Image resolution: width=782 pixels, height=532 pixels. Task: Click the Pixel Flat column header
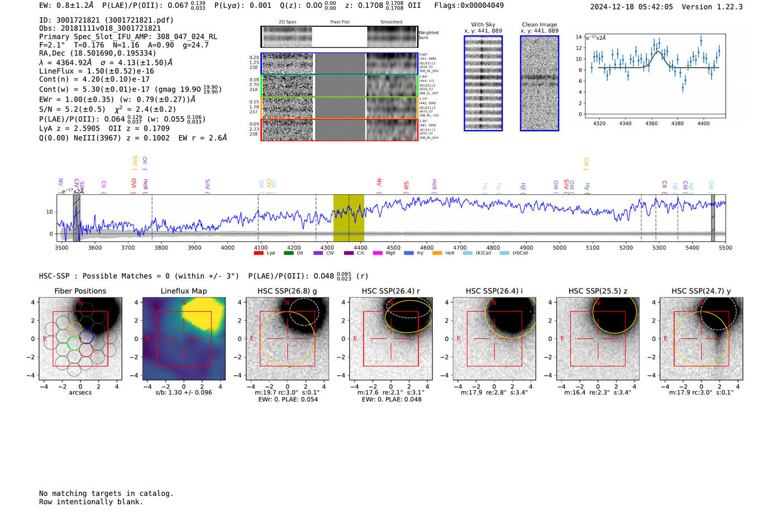340,22
